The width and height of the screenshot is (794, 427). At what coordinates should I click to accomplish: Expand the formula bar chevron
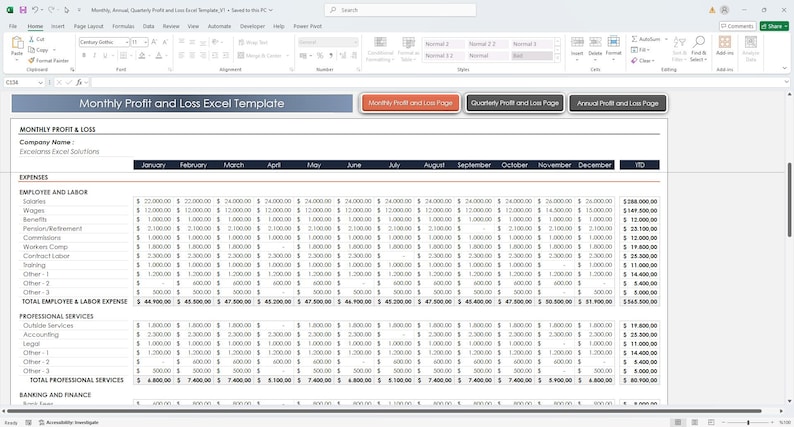(x=786, y=82)
